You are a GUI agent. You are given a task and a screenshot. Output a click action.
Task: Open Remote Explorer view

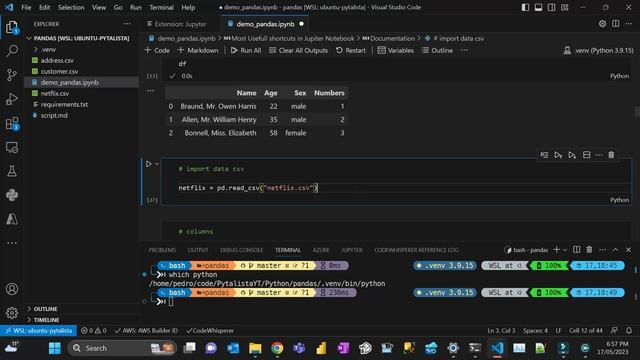click(12, 147)
